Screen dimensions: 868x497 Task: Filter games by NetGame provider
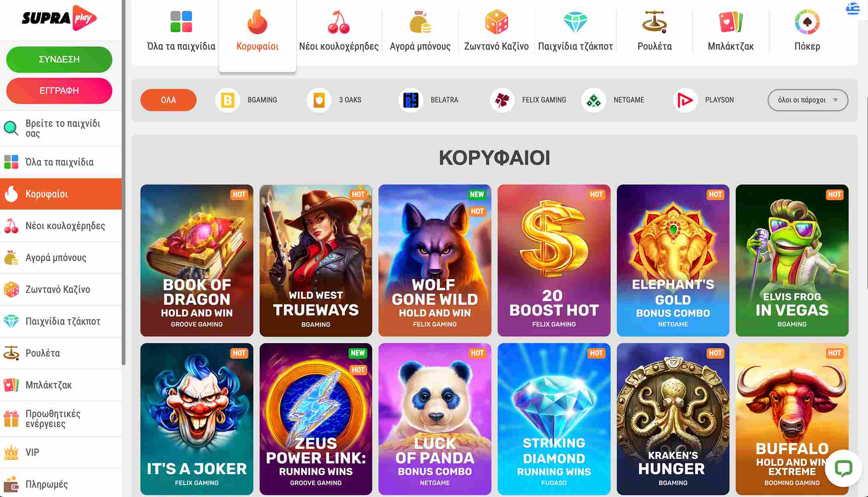tap(613, 100)
